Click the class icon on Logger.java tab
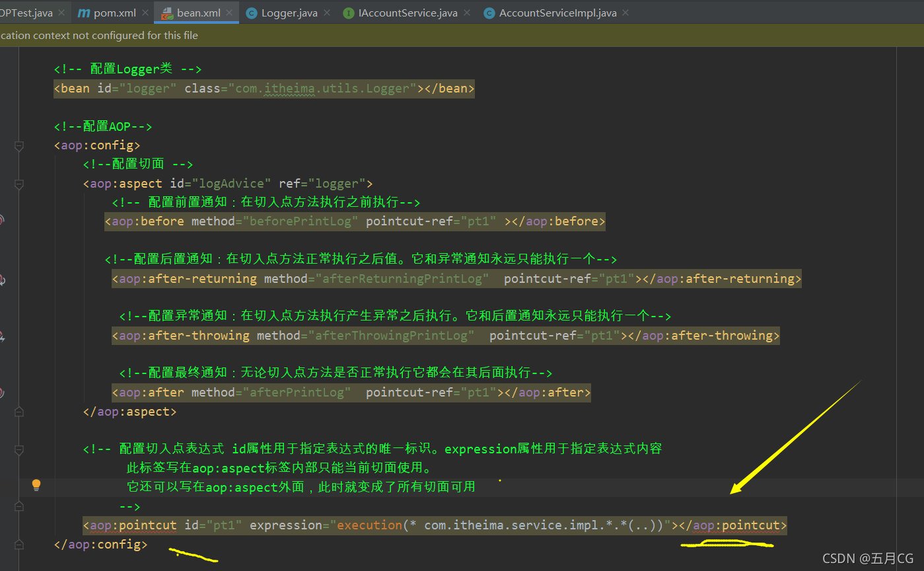Image resolution: width=924 pixels, height=571 pixels. 251,13
